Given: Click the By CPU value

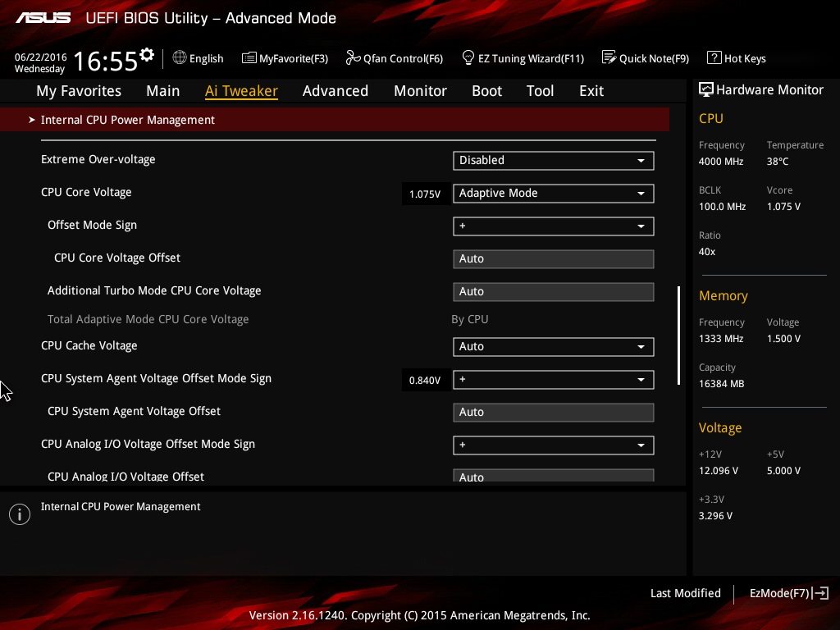Looking at the screenshot, I should click(x=470, y=319).
